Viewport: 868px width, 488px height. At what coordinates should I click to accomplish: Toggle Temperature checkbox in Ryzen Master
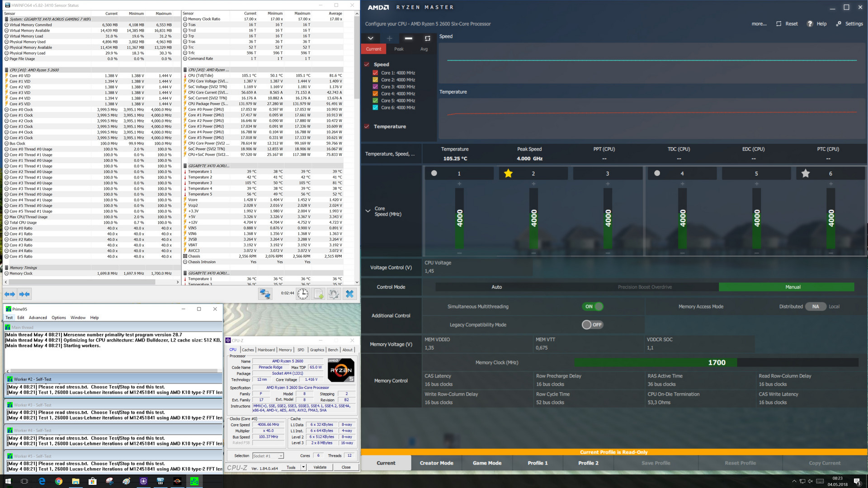(x=367, y=127)
